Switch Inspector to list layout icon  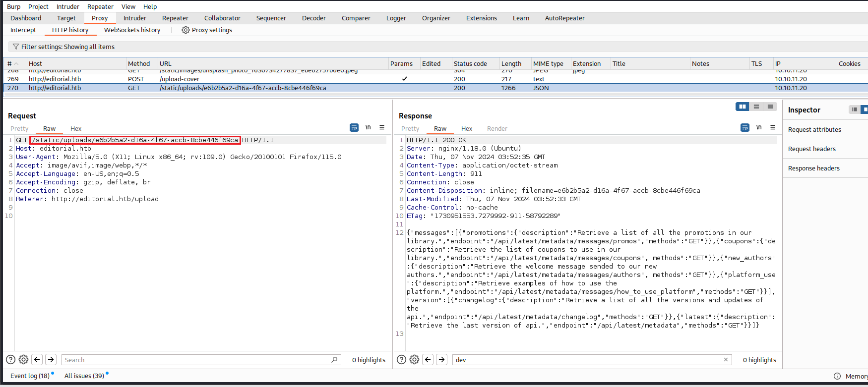click(854, 110)
